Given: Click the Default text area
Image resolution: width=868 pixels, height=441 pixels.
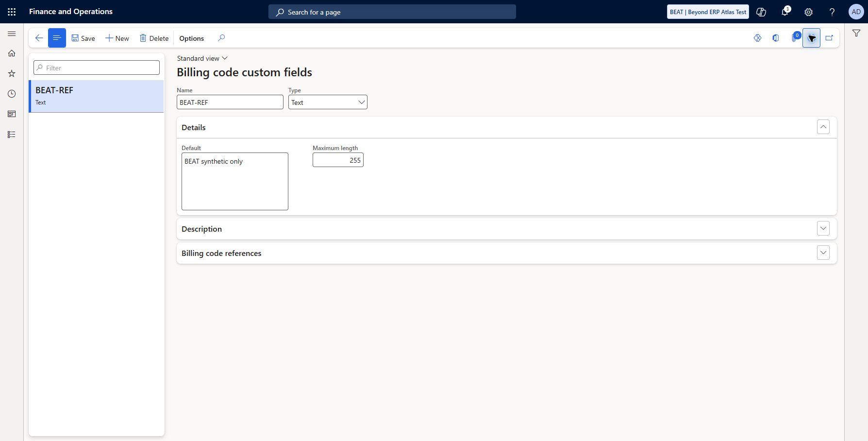Looking at the screenshot, I should [x=235, y=181].
